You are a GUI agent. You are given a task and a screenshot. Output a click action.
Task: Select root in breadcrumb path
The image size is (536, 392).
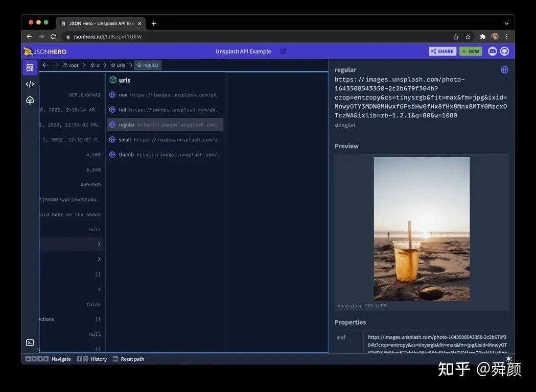pos(71,65)
